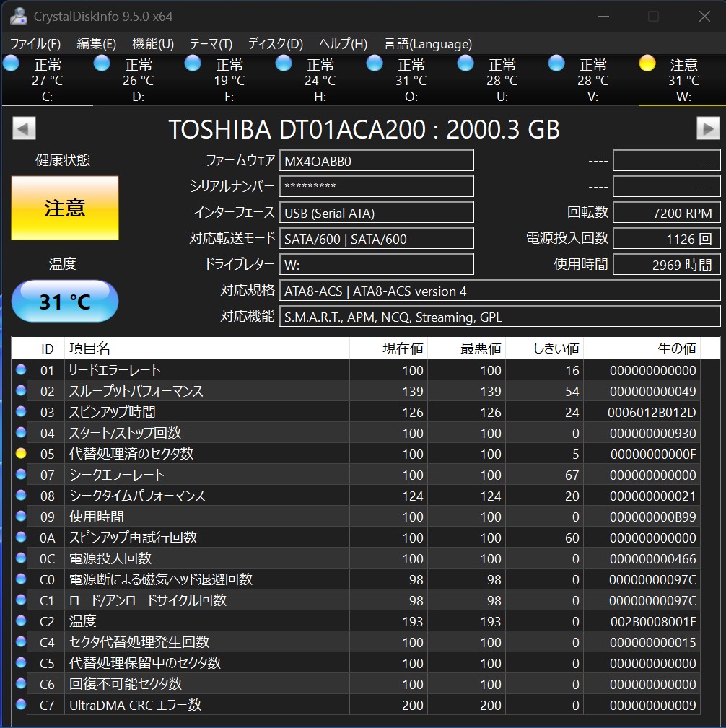The image size is (726, 728).
Task: Select drive O: status orb
Action: (375, 63)
